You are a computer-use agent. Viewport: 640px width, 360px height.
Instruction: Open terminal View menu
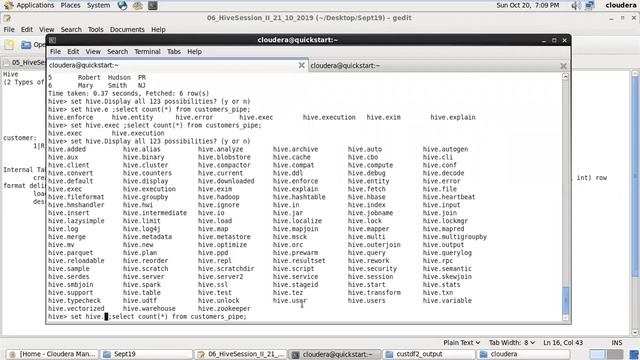pos(93,51)
